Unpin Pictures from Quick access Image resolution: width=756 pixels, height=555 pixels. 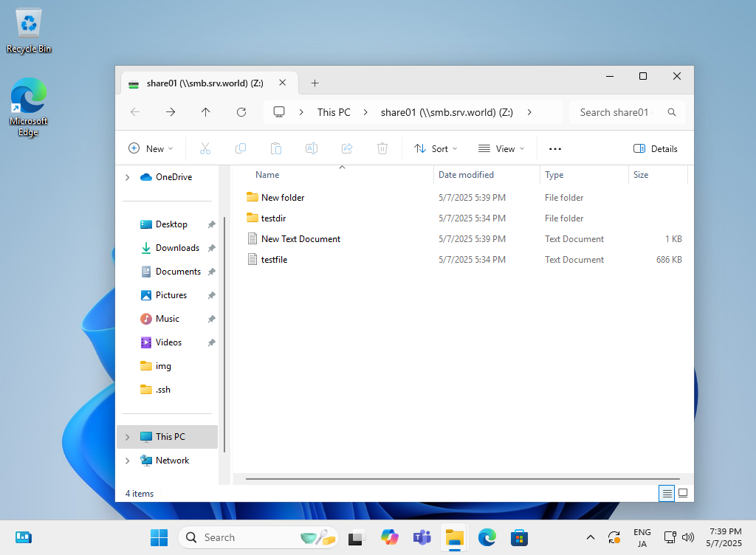[x=211, y=295]
